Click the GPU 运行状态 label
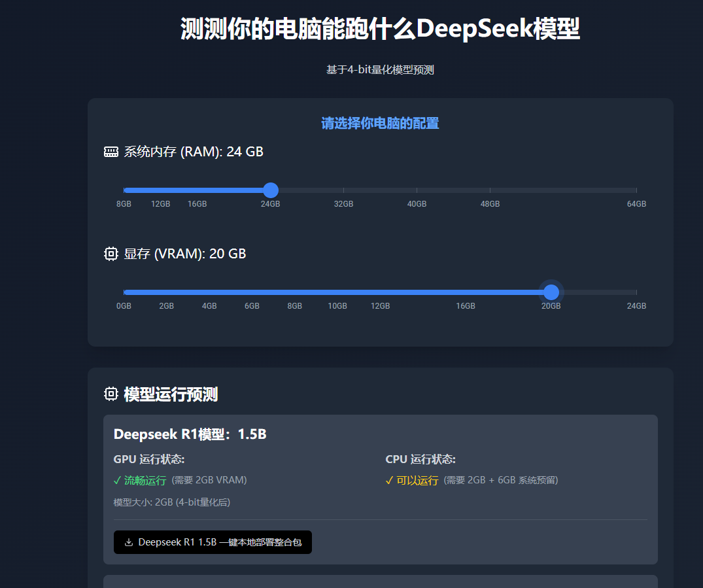The width and height of the screenshot is (703, 588). click(149, 459)
